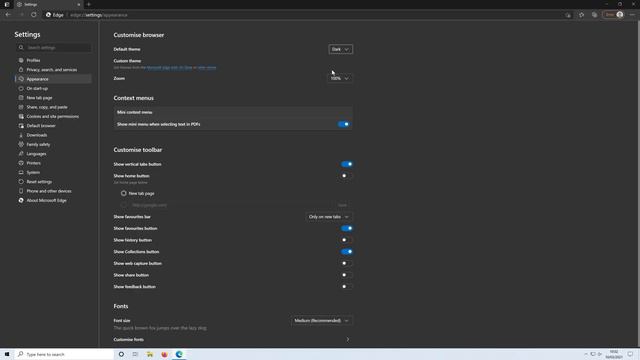Toggle Show feedback button
The width and height of the screenshot is (640, 360).
coord(347,287)
